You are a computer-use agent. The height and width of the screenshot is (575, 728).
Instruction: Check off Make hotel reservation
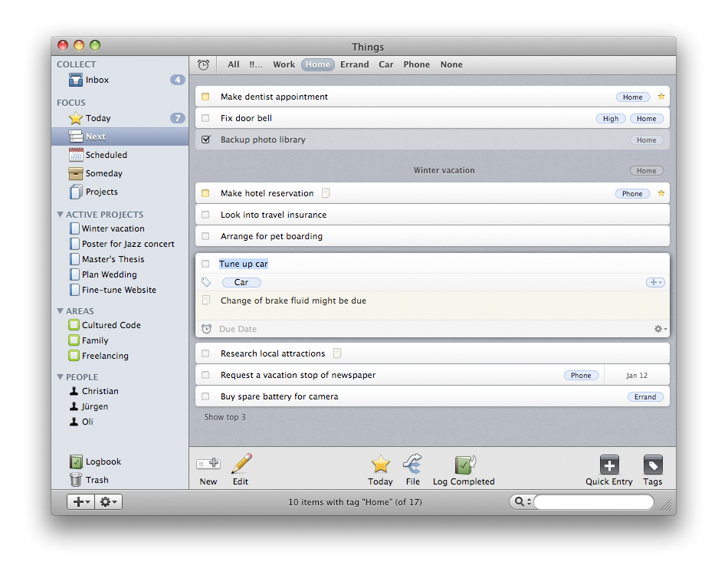point(205,193)
